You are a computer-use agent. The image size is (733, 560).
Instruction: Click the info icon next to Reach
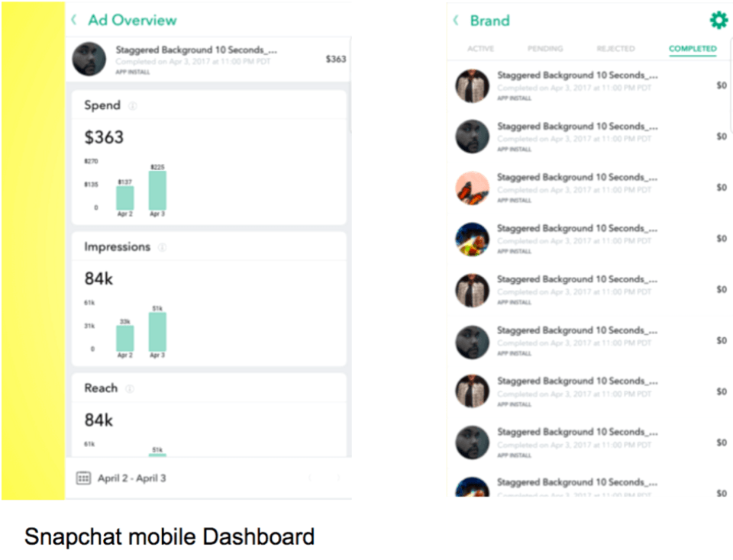pos(130,388)
